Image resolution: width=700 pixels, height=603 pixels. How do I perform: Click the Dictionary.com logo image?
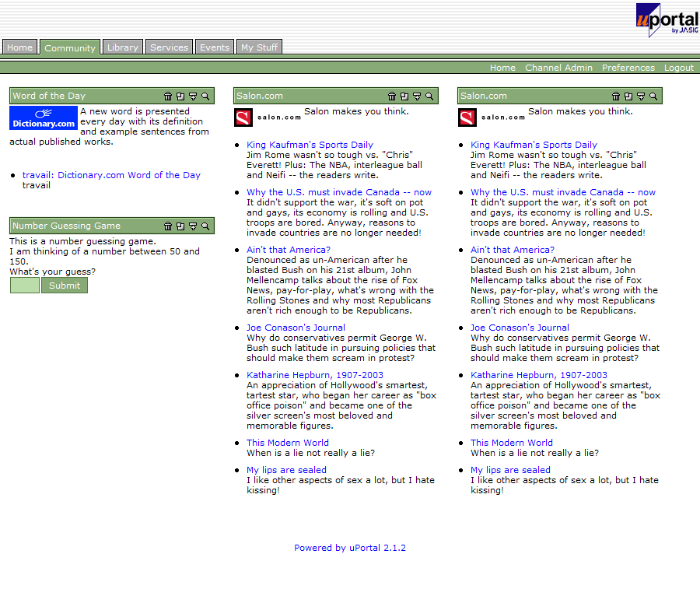click(44, 118)
